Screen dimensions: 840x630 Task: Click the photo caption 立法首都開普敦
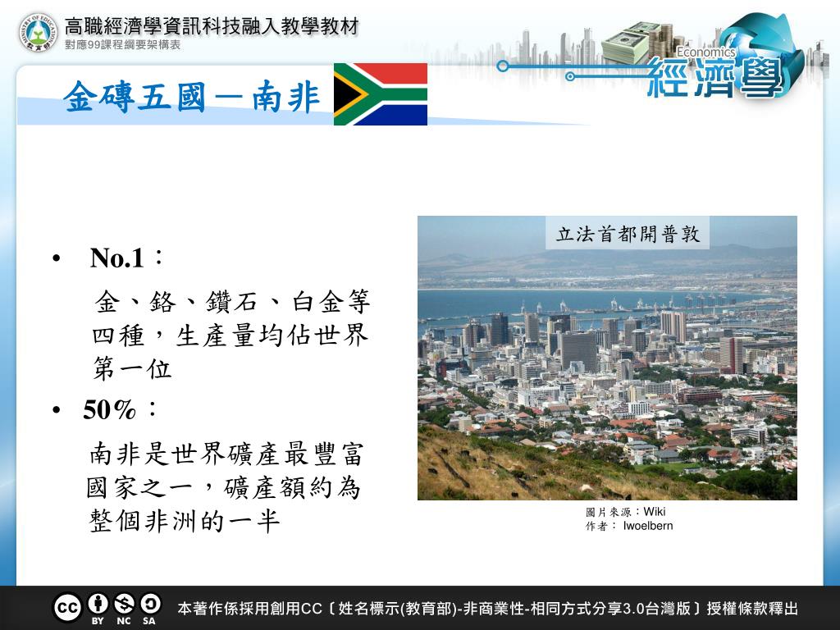pos(628,234)
